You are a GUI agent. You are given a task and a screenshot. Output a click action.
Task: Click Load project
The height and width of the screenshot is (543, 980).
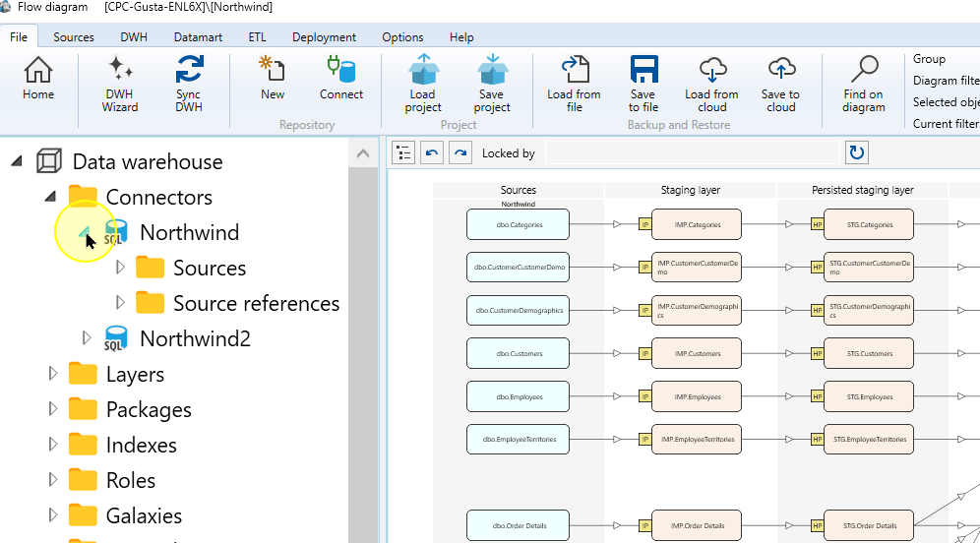pos(423,84)
